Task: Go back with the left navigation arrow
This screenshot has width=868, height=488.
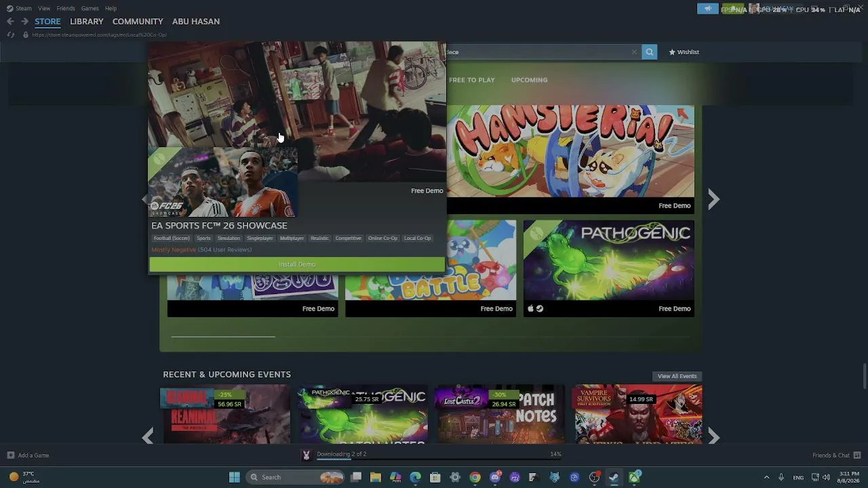Action: (x=10, y=22)
